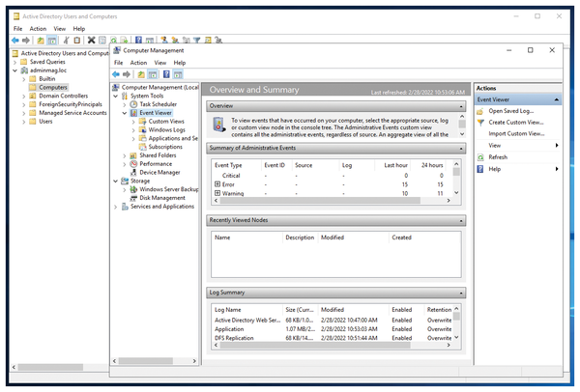Click back arrow in Active Directory toolbar
This screenshot has height=392, width=580.
point(15,41)
